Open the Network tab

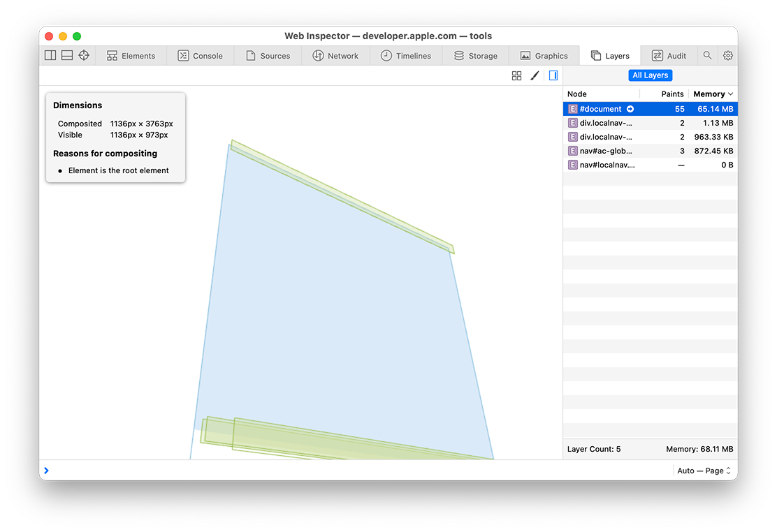(335, 56)
